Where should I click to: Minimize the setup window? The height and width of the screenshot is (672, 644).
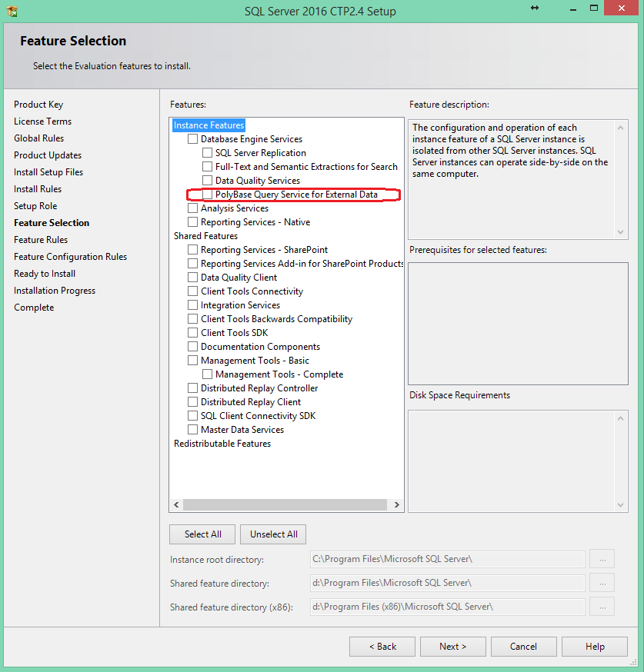tap(572, 8)
